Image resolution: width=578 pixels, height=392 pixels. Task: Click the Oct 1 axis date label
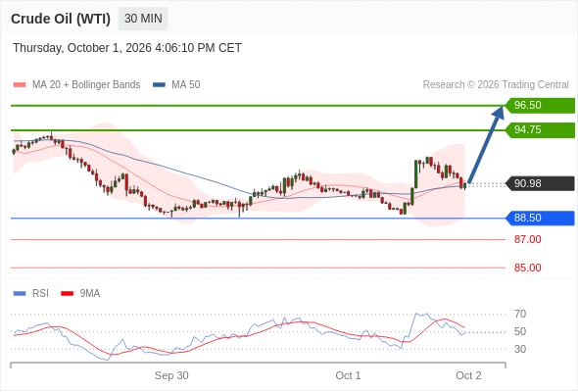pos(348,375)
